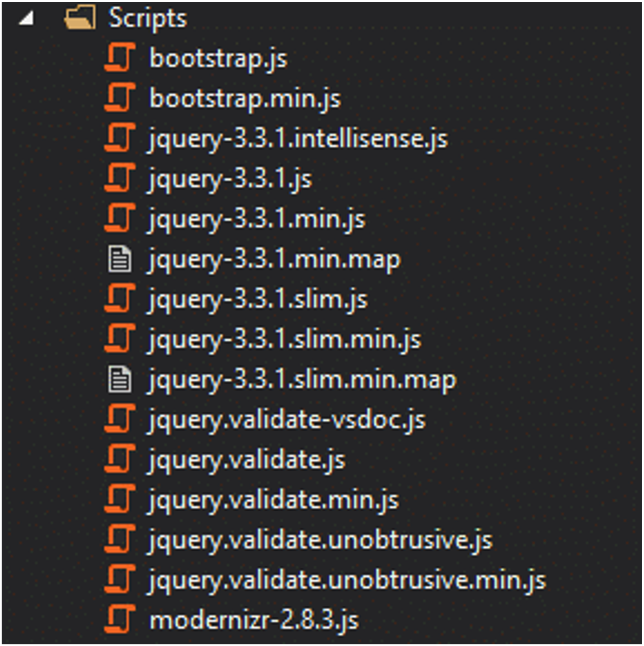Image resolution: width=644 pixels, height=646 pixels.
Task: Click the icon beside jquery.validate.unobtrusive.js
Action: pyautogui.click(x=120, y=540)
